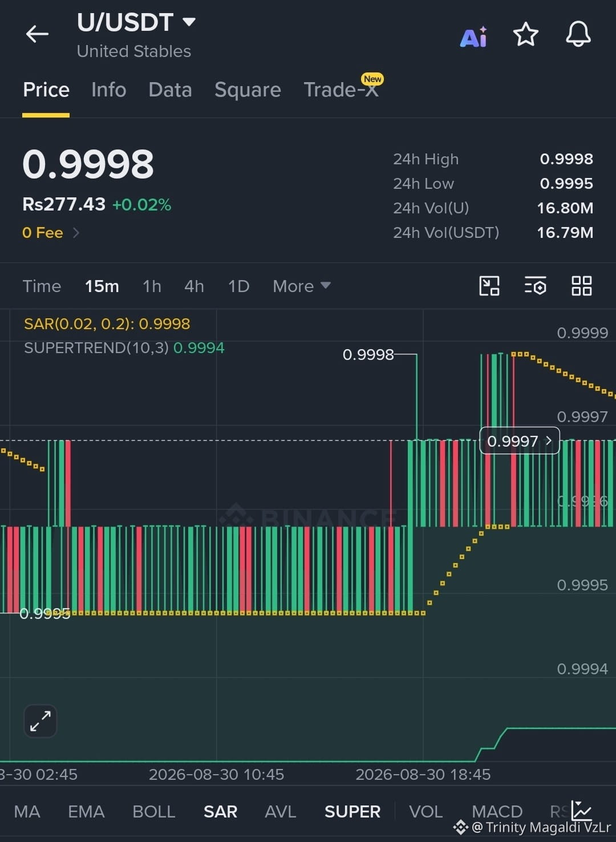Open chart indicator settings icon
Image resolution: width=616 pixels, height=842 pixels.
pyautogui.click(x=536, y=286)
